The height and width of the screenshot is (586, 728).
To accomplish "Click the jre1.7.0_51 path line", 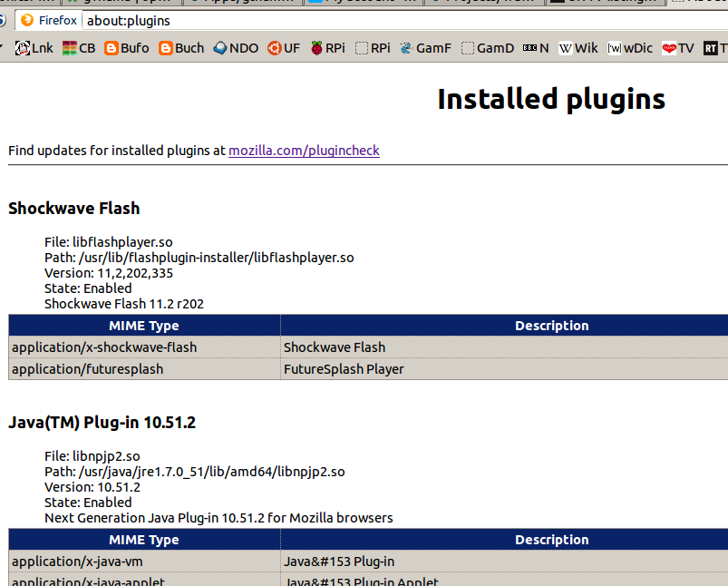I will pos(195,472).
